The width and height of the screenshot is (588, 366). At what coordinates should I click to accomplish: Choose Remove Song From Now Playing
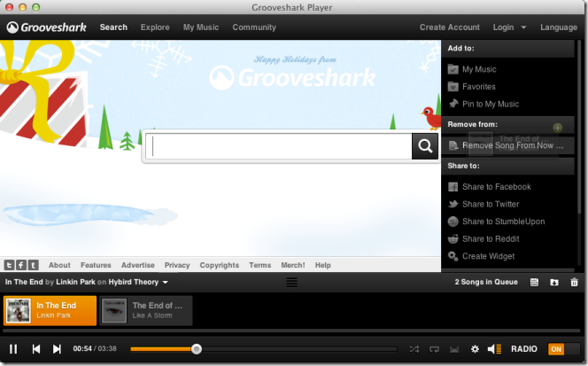[x=507, y=145]
